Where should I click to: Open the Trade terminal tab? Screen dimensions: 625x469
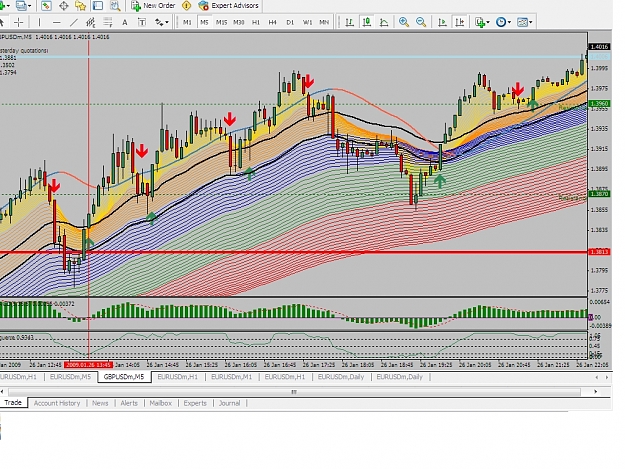click(13, 402)
